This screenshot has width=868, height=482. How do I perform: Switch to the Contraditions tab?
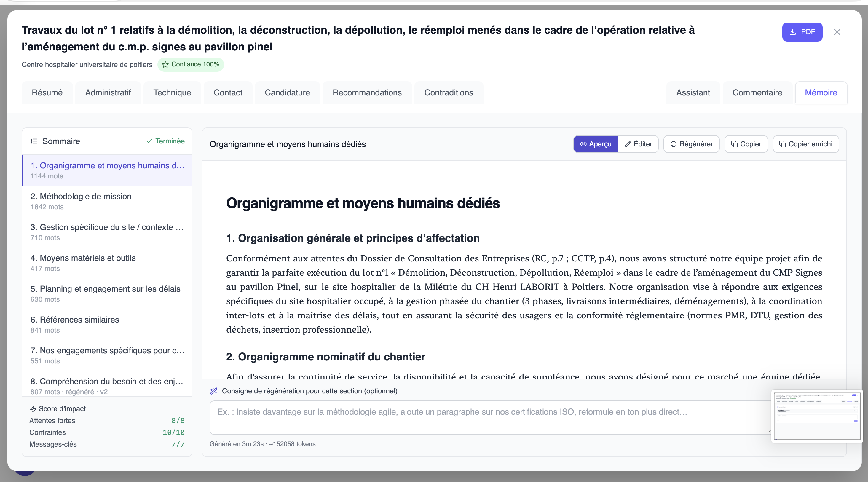[449, 92]
